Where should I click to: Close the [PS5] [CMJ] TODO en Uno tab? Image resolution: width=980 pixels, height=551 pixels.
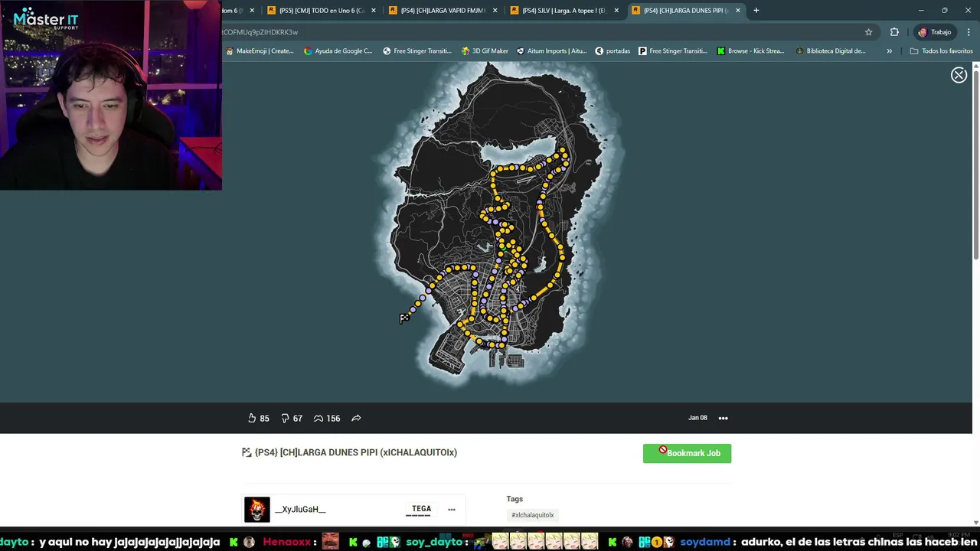pos(374,11)
